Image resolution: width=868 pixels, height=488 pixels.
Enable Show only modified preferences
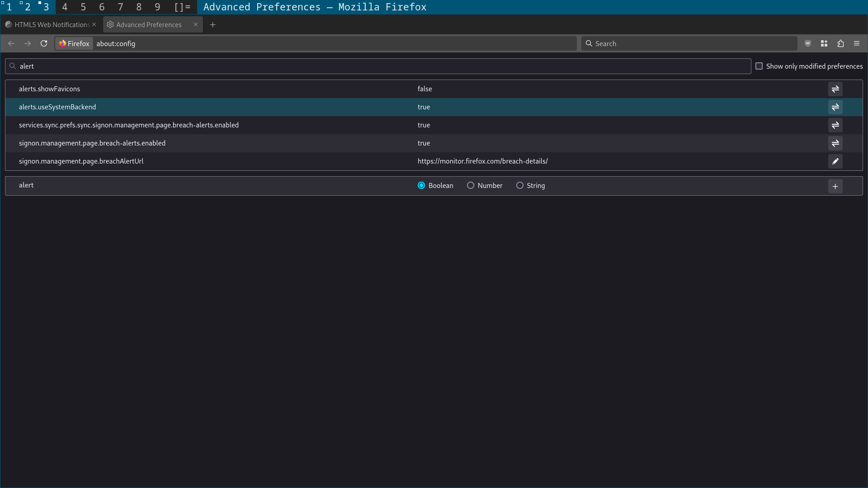tap(759, 66)
